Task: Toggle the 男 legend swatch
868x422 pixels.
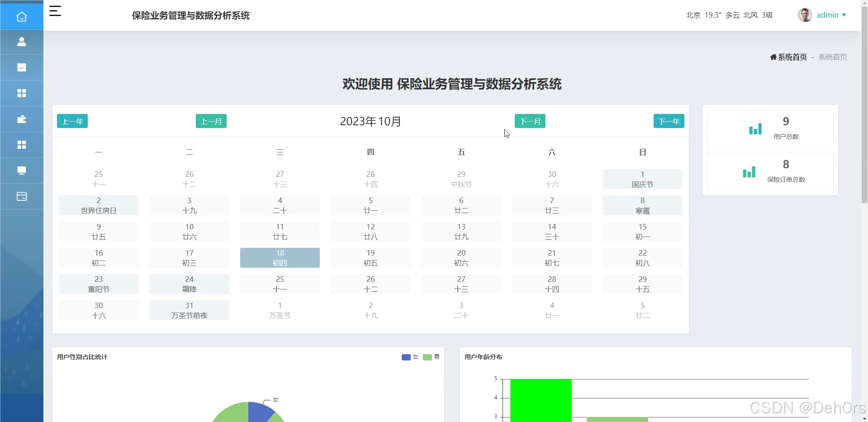Action: (427, 357)
